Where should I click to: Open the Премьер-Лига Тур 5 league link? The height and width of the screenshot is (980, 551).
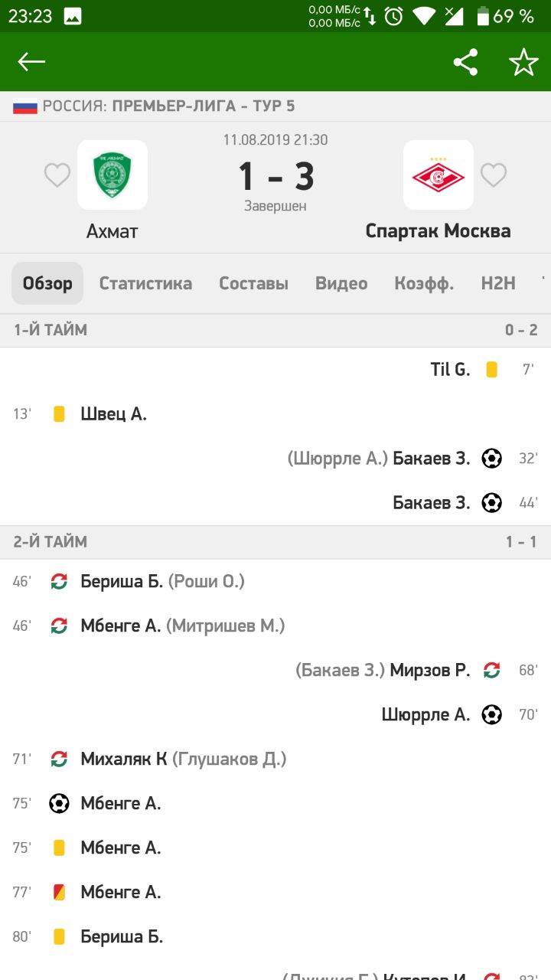[x=203, y=106]
